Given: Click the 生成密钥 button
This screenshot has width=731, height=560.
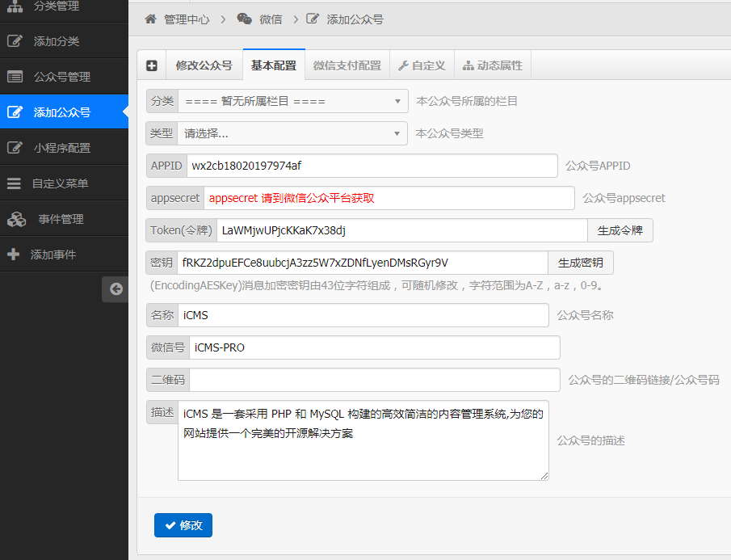Looking at the screenshot, I should 581,263.
